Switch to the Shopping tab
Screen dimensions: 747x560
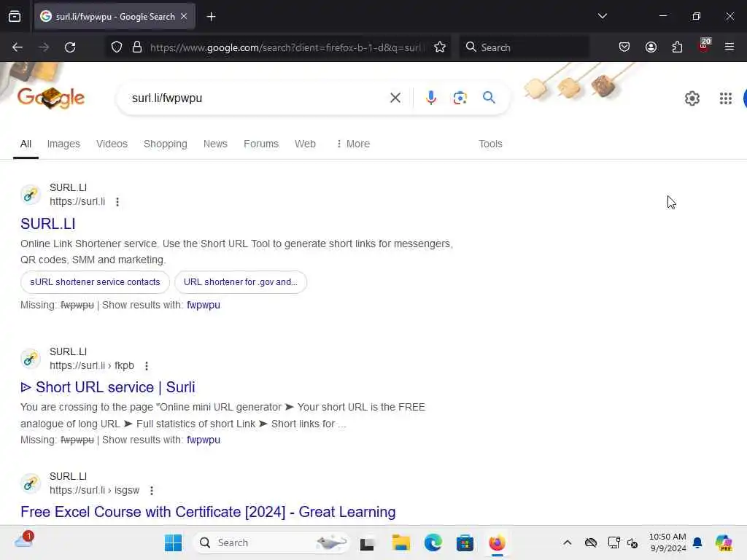[x=166, y=144]
